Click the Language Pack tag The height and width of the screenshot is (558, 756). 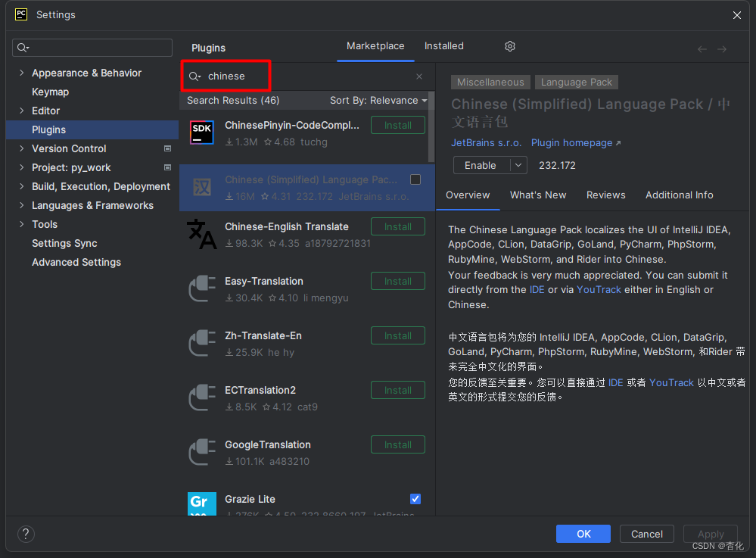click(576, 82)
